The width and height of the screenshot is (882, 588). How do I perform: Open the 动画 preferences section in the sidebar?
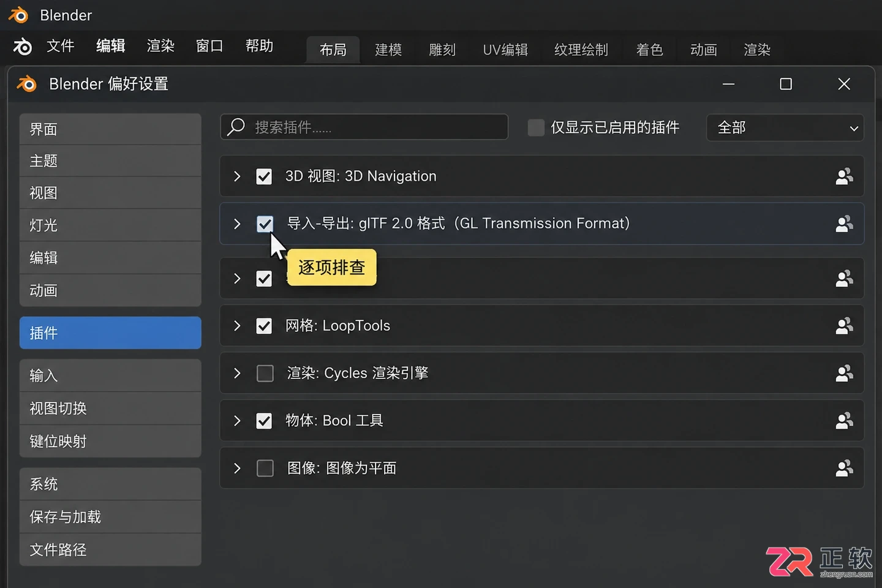coord(110,290)
